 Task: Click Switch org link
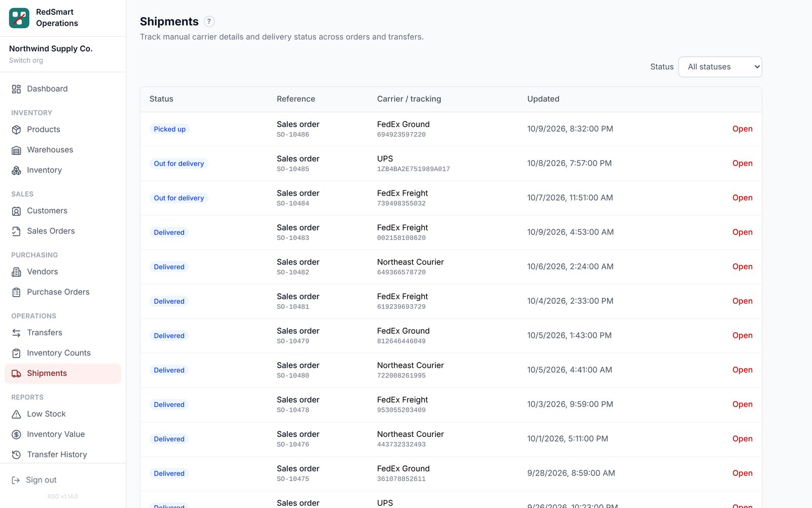[26, 60]
